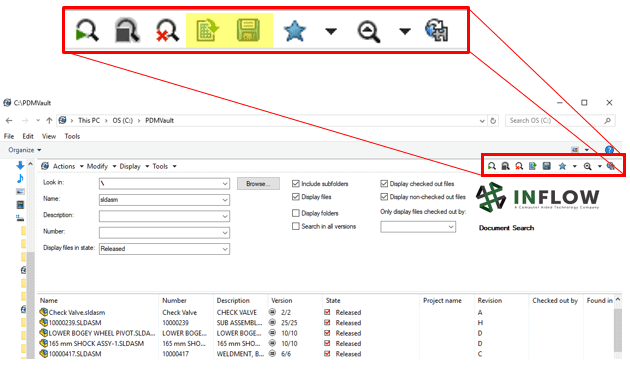Viewport: 630px width, 370px height.
Task: Open the Edit menu
Action: coord(28,136)
